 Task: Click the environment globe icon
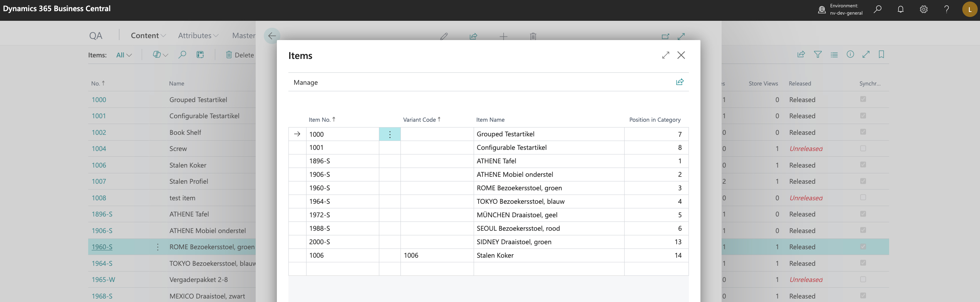click(x=822, y=10)
